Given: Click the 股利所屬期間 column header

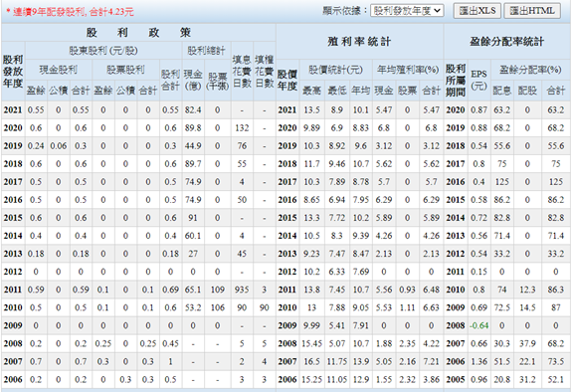Looking at the screenshot, I should pyautogui.click(x=456, y=81).
